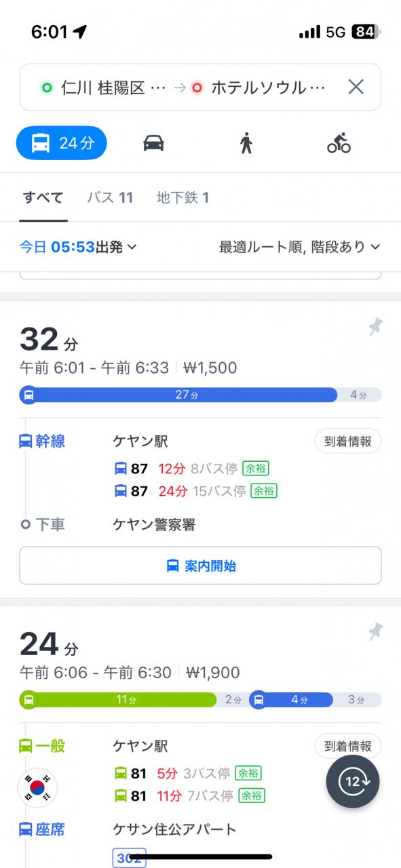The width and height of the screenshot is (401, 868).
Task: Open the 今日 05:53出発 departure time dropdown
Action: 78,247
